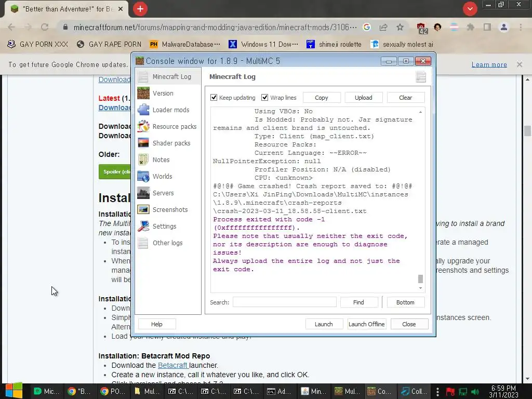Open the Chrome three-dot menu
The image size is (532, 399).
coord(521,27)
